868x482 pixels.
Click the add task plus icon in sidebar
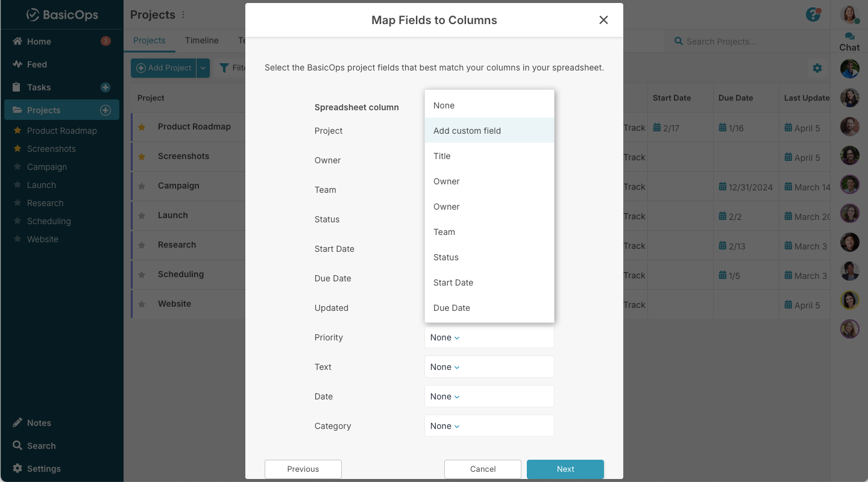pyautogui.click(x=105, y=87)
